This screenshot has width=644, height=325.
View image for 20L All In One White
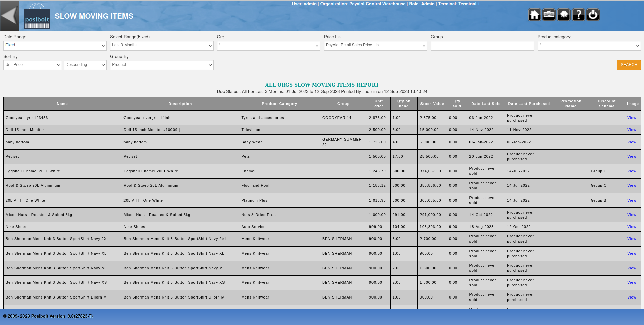point(632,201)
